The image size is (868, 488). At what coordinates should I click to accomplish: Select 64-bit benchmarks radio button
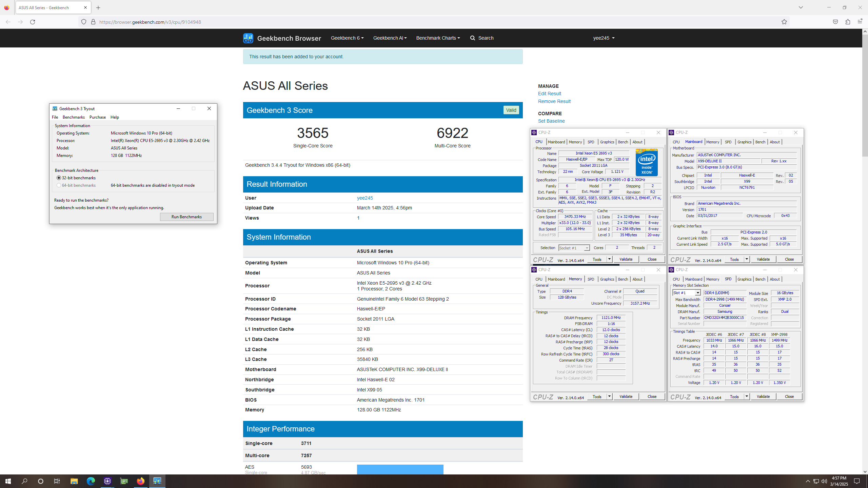click(x=59, y=185)
